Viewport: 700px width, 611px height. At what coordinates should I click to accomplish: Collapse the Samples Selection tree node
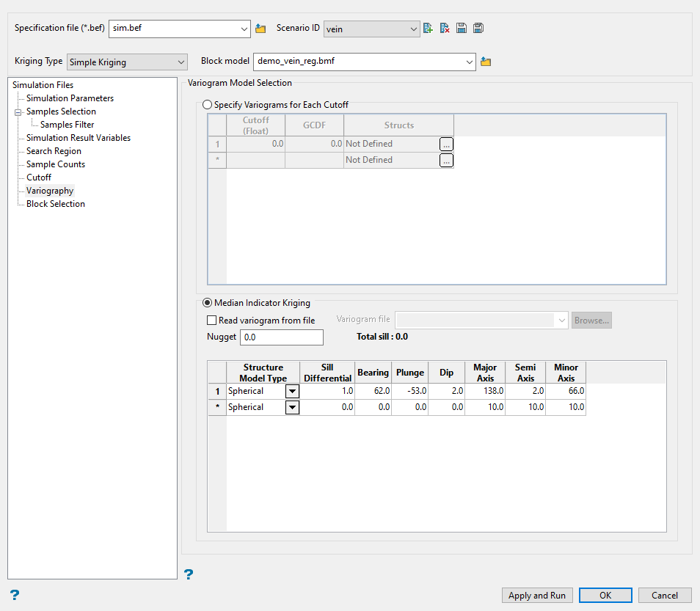[17, 112]
